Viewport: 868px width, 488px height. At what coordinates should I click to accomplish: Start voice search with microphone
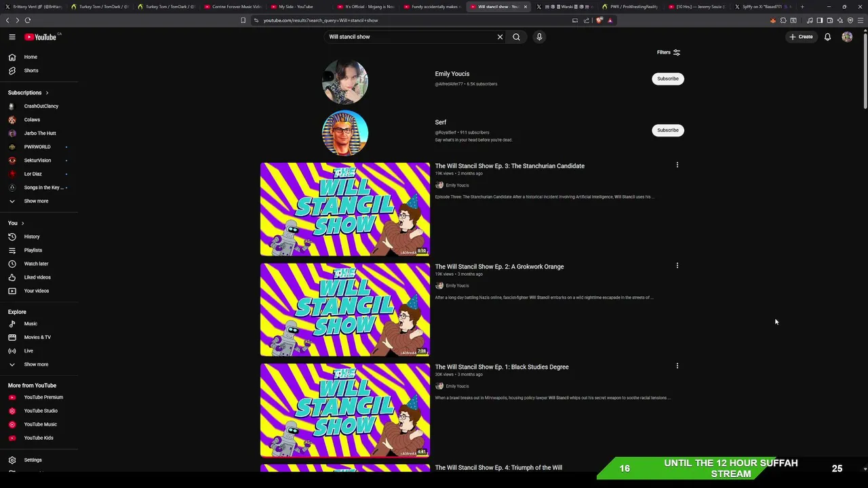pos(539,37)
